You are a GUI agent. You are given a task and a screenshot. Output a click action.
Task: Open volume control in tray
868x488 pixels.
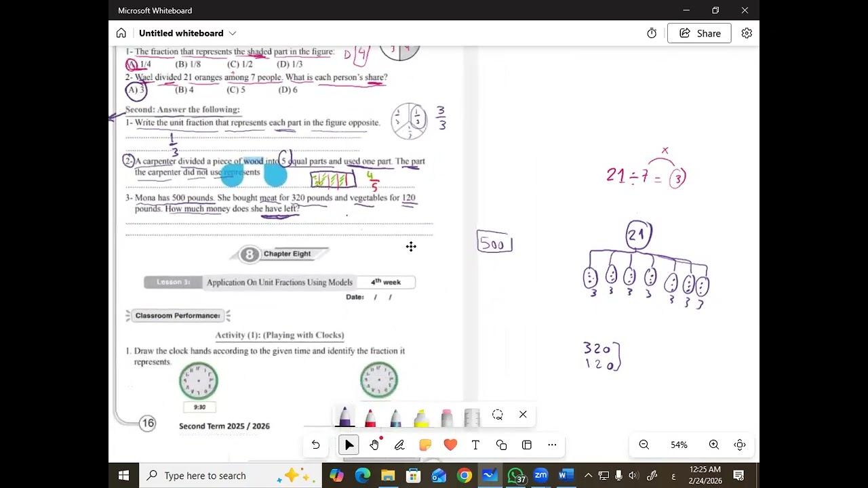click(633, 475)
